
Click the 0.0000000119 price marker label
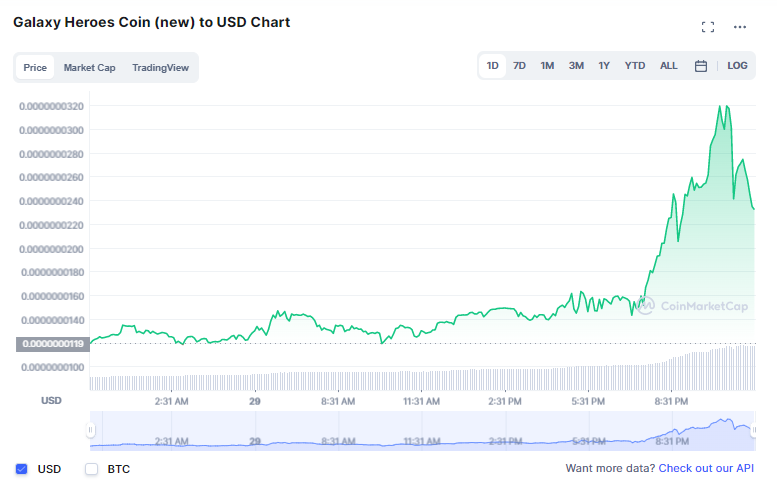point(53,344)
